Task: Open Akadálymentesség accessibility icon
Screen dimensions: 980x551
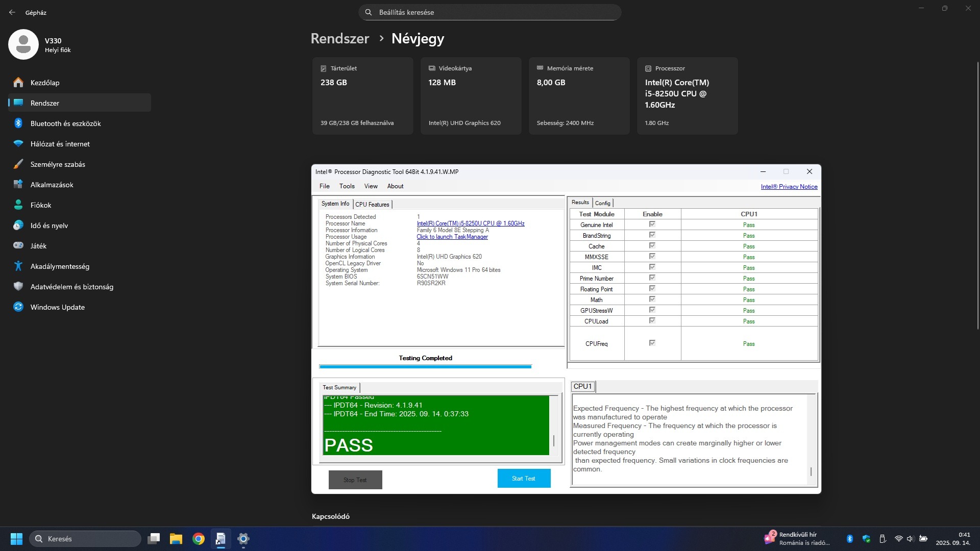Action: pos(18,266)
